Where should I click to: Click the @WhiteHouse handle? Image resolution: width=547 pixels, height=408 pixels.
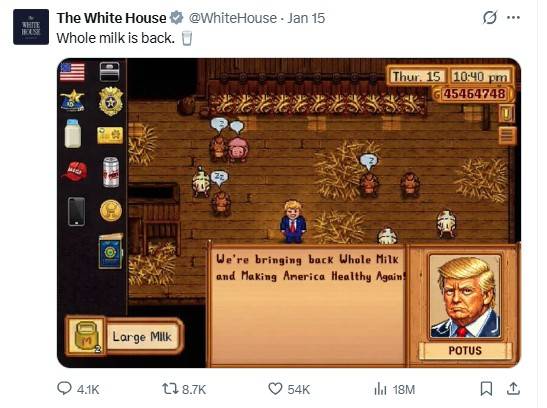click(233, 18)
